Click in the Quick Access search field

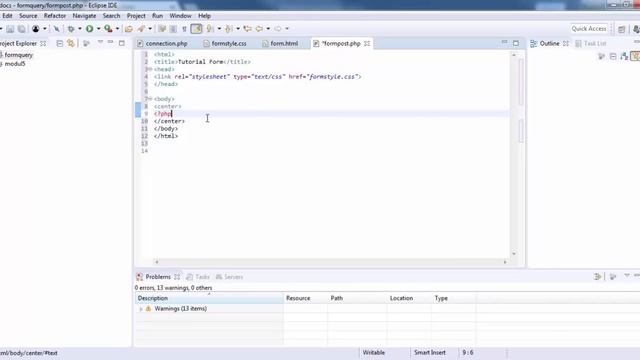click(589, 29)
